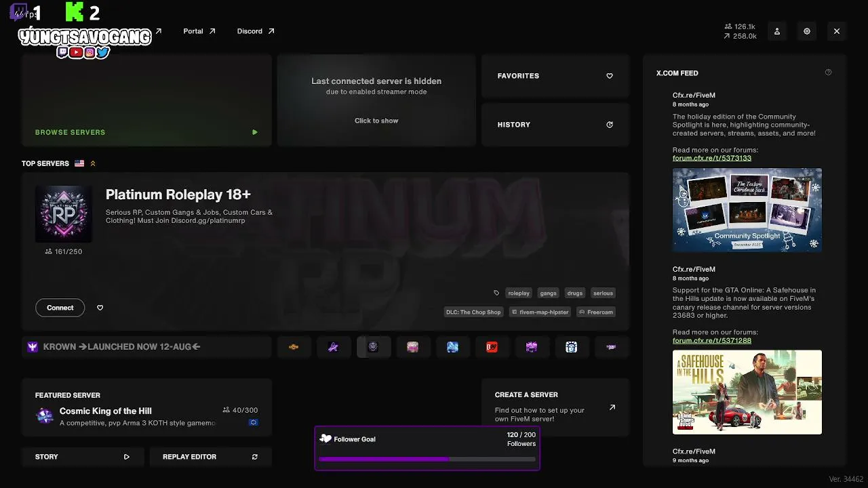Screen dimensions: 868x488
Task: Open the settings gear icon
Action: [x=807, y=31]
